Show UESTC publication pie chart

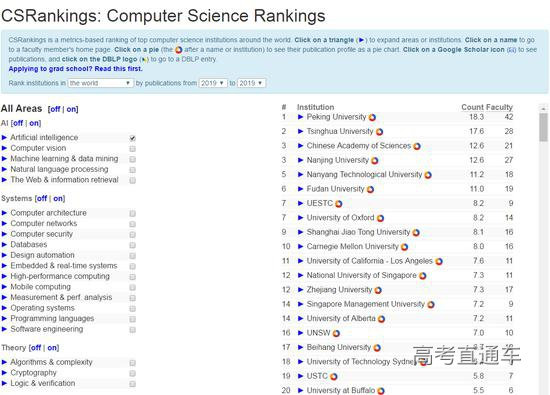(338, 204)
